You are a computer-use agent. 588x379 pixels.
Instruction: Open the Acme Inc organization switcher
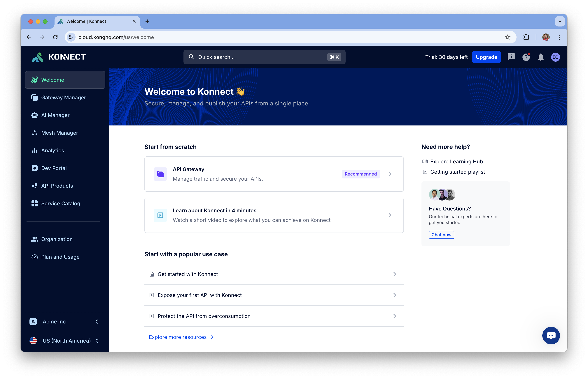point(64,321)
